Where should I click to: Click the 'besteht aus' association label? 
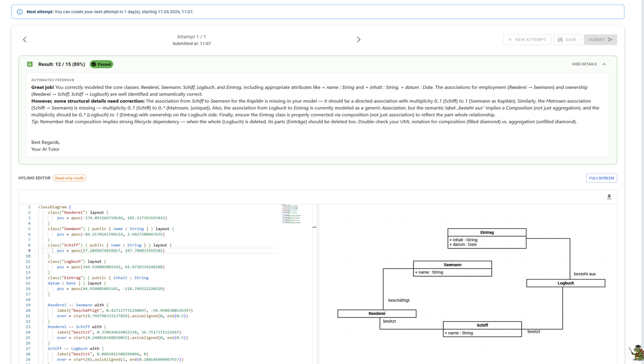point(585,274)
